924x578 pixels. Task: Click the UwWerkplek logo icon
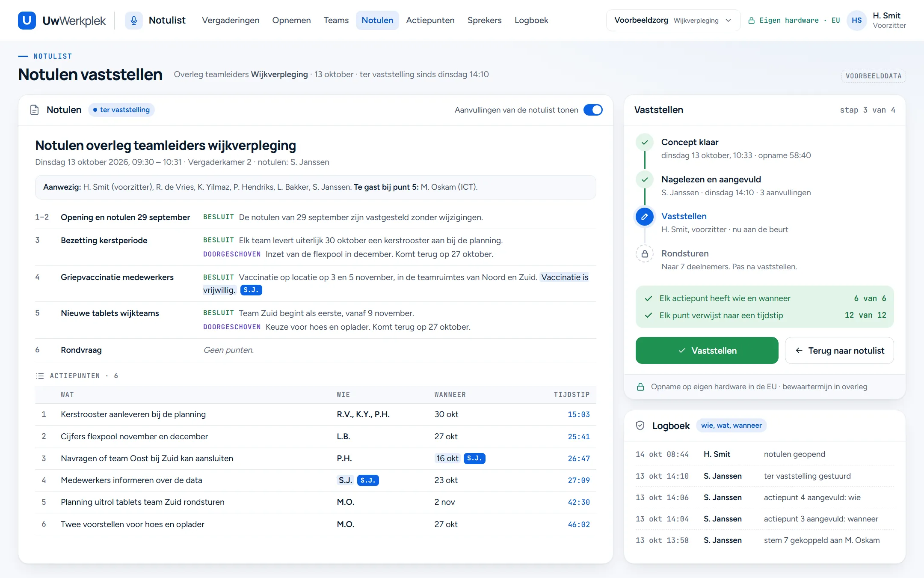[x=27, y=20]
